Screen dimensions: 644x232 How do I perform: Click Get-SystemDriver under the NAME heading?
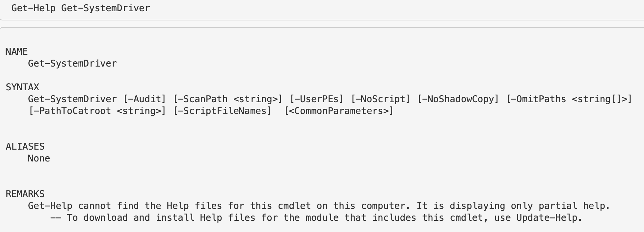(x=72, y=64)
